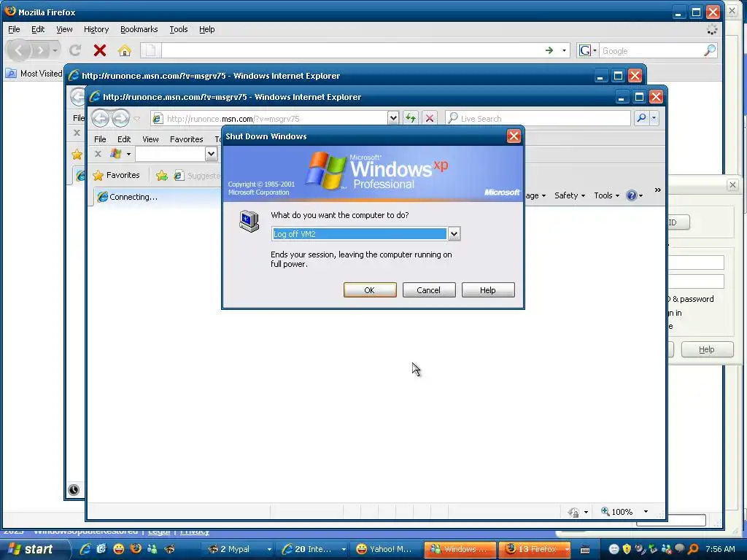Click clock icon in back IE window
The height and width of the screenshot is (560, 747).
pyautogui.click(x=74, y=489)
